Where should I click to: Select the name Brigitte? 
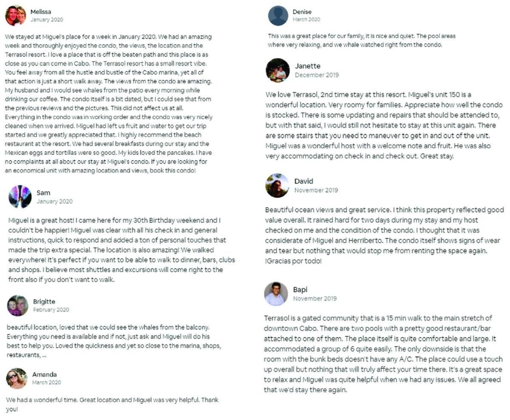pos(44,302)
